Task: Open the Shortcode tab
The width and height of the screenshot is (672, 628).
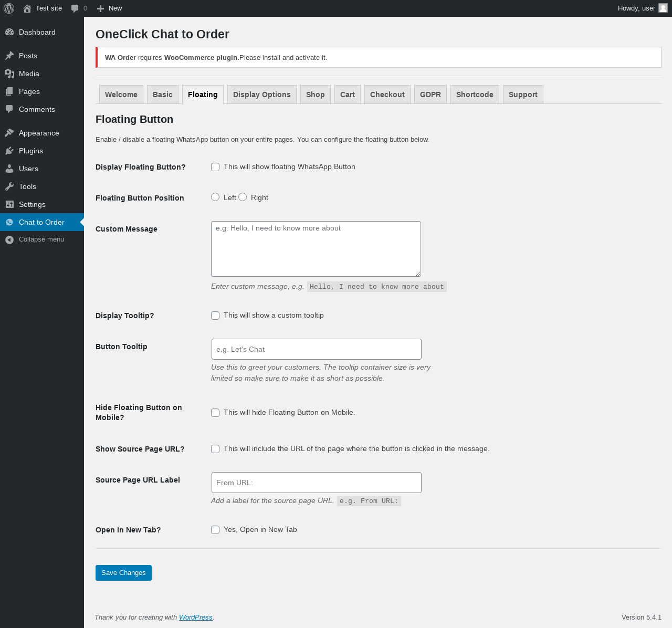Action: coord(475,95)
